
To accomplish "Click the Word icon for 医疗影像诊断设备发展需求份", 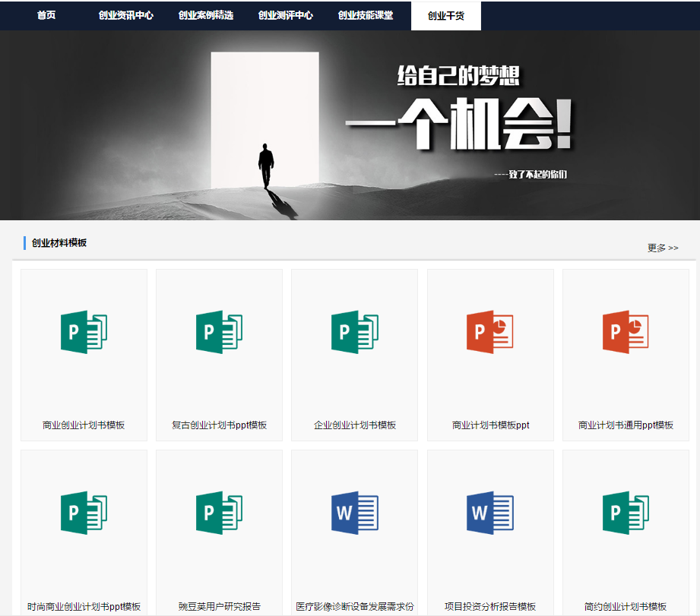I will (354, 513).
